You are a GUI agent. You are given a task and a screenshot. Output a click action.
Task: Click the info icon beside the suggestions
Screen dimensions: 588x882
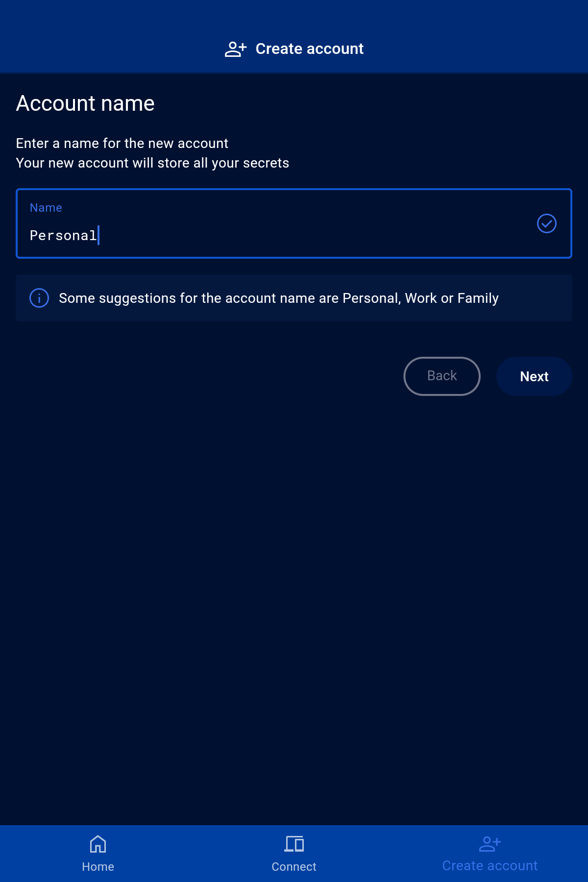pyautogui.click(x=39, y=298)
